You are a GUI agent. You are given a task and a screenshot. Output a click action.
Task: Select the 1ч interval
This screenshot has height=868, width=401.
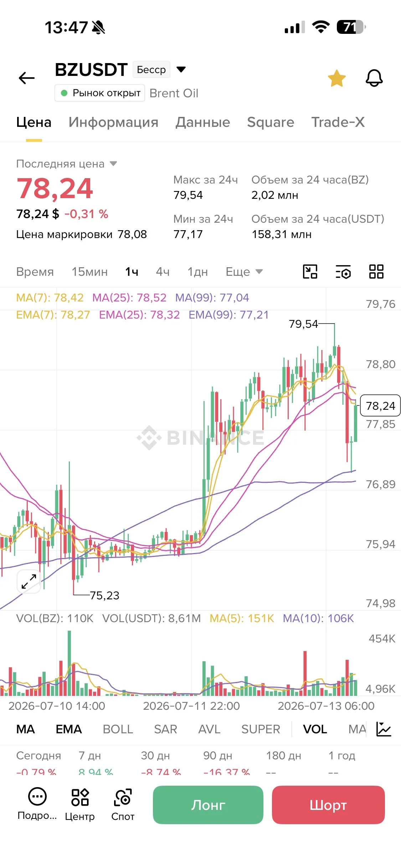tap(132, 272)
